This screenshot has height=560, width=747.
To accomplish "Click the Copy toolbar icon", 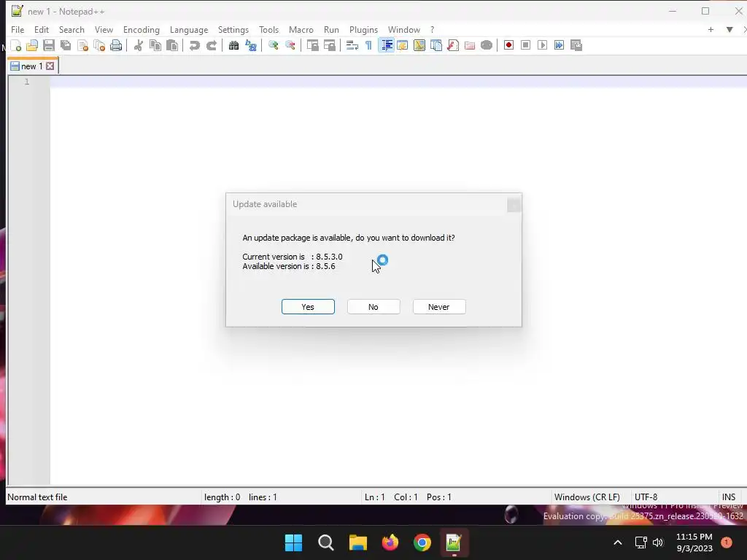I will click(155, 45).
